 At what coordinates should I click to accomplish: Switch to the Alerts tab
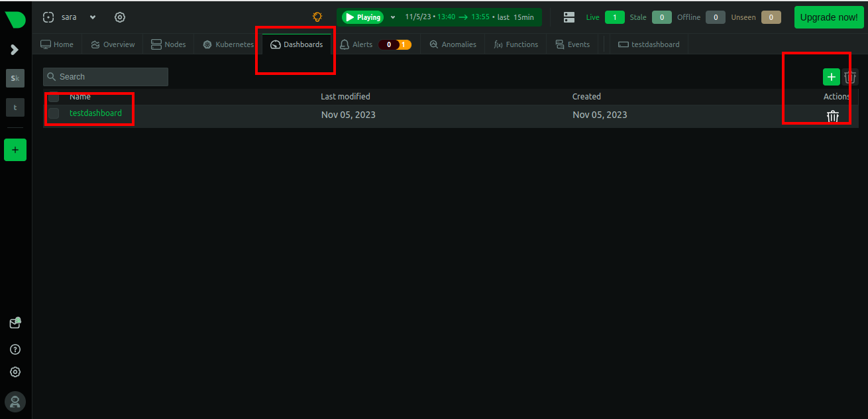pyautogui.click(x=356, y=44)
